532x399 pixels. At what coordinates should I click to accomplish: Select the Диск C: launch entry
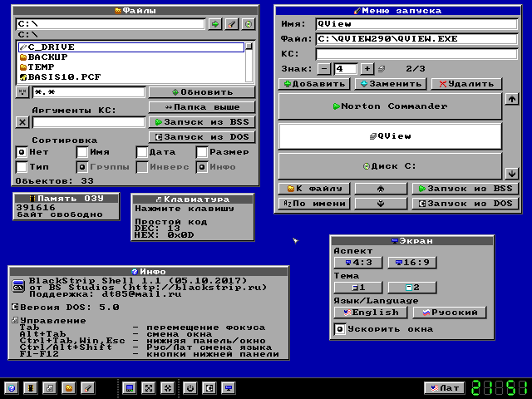click(x=390, y=166)
